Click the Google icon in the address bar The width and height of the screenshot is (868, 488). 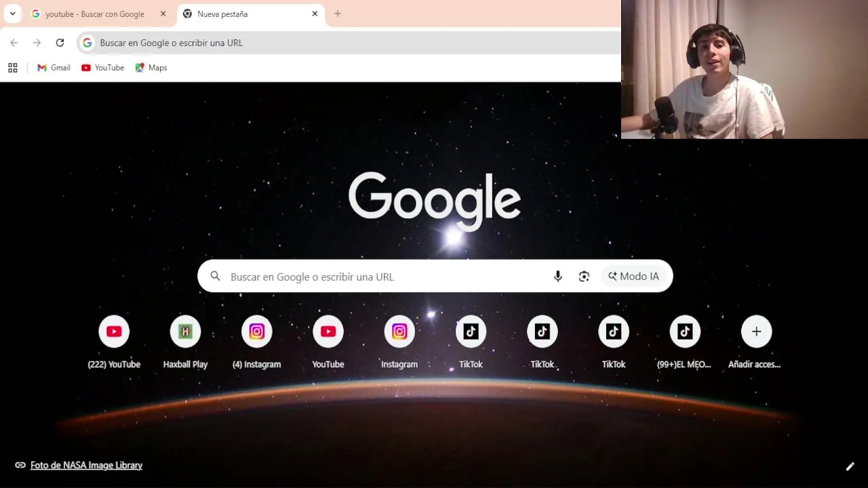tap(87, 43)
